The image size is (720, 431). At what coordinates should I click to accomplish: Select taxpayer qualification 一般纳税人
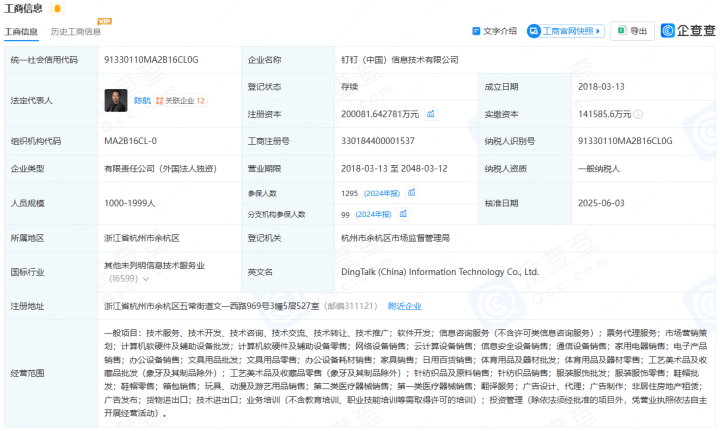599,169
